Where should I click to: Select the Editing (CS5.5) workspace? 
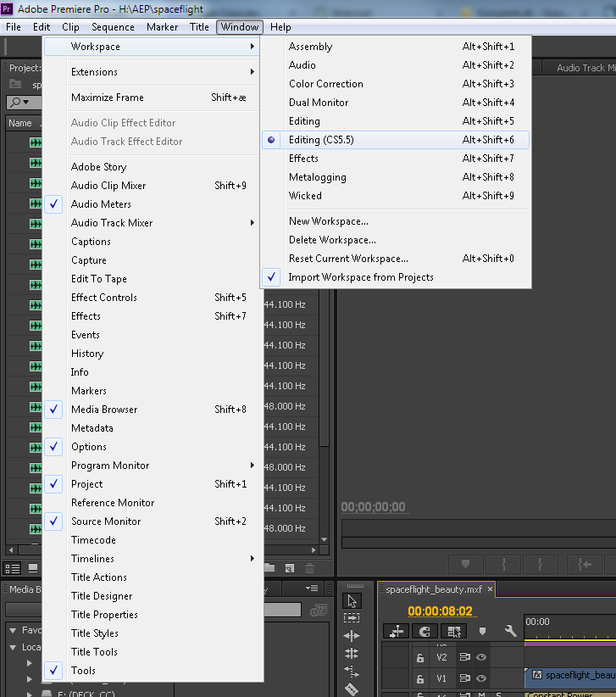click(x=395, y=140)
